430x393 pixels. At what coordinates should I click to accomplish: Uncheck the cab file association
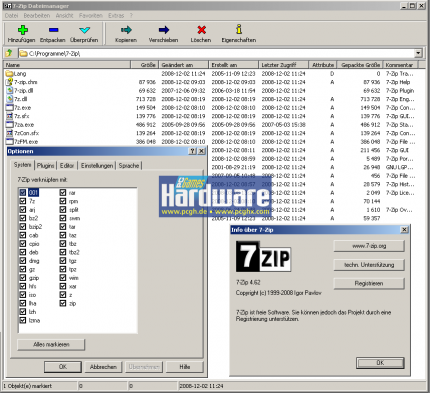[x=23, y=235]
